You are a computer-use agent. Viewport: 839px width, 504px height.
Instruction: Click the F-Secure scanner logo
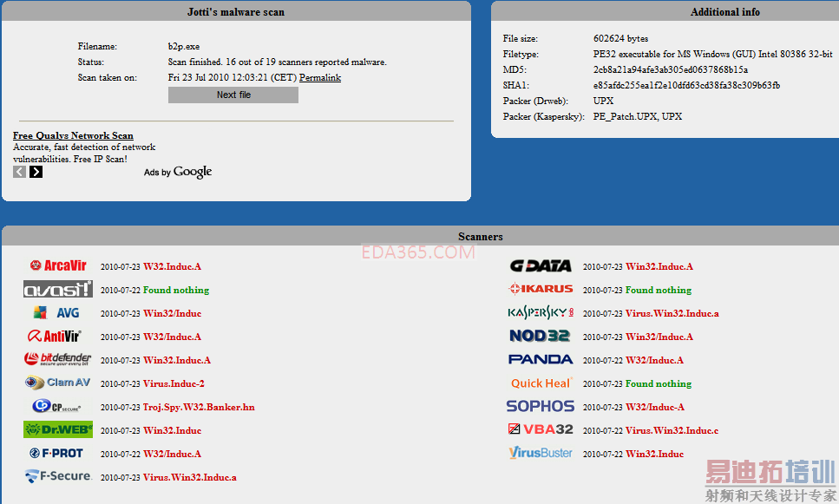click(58, 476)
